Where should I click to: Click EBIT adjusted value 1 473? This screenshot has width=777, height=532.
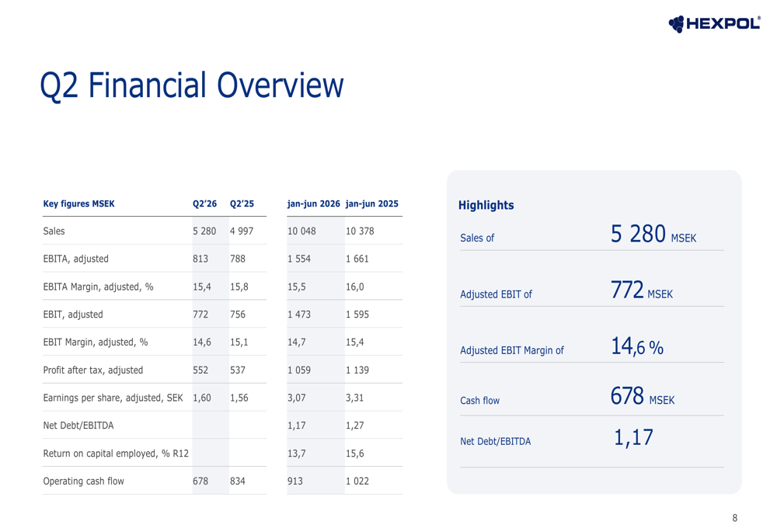pos(299,315)
